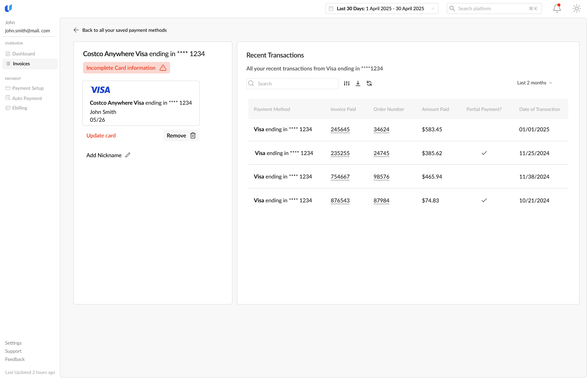The height and width of the screenshot is (380, 588).
Task: Sort by Invoice Paid column header
Action: [x=343, y=109]
